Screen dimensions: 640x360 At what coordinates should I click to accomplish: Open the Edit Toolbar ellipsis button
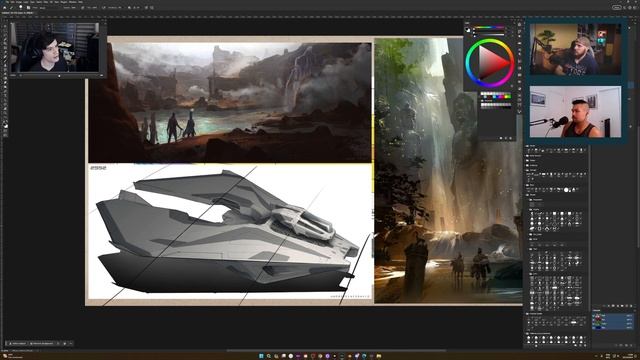(5, 117)
